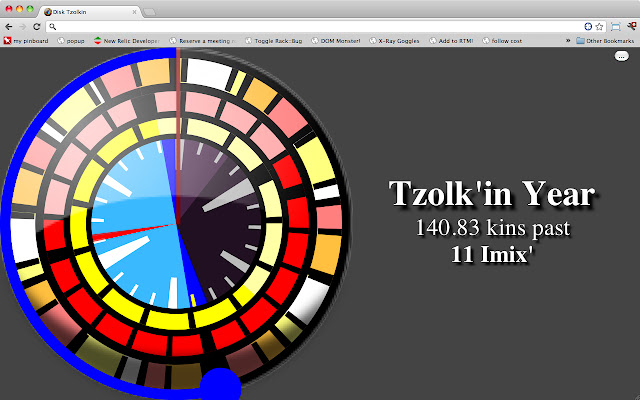Open a new tab with the new-tab button
Image resolution: width=640 pixels, height=400 pixels.
tap(149, 12)
